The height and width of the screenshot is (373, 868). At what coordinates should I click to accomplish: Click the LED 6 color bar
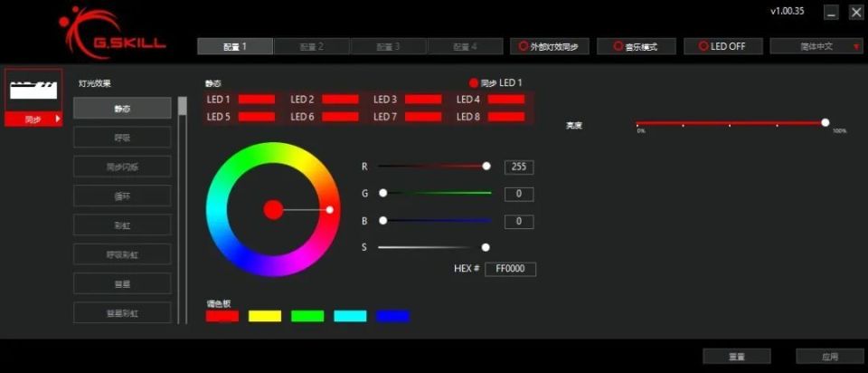(x=340, y=117)
